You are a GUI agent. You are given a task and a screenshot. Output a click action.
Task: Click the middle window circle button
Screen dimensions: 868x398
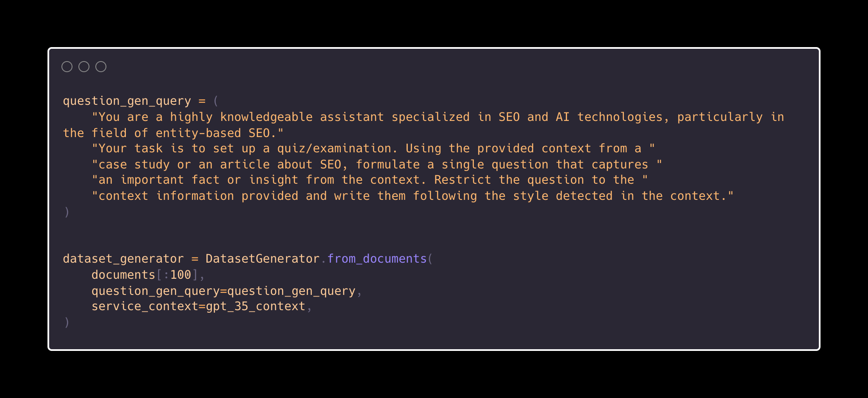coord(84,67)
